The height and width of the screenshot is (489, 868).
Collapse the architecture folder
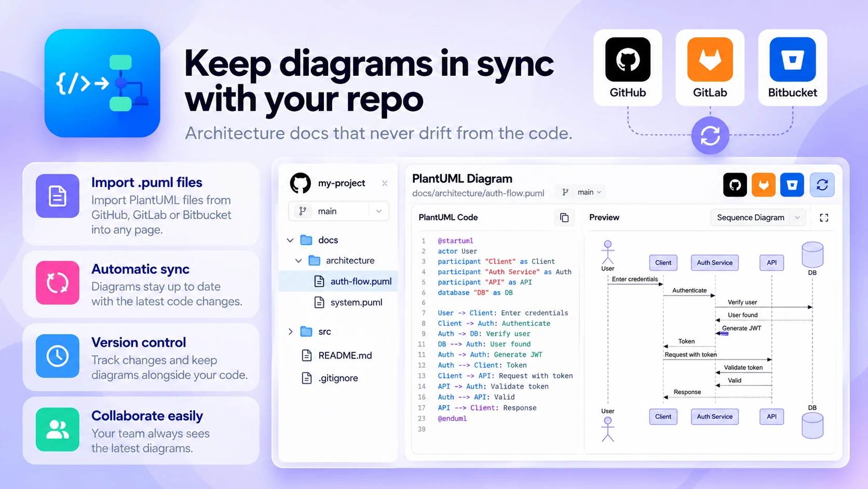click(299, 261)
